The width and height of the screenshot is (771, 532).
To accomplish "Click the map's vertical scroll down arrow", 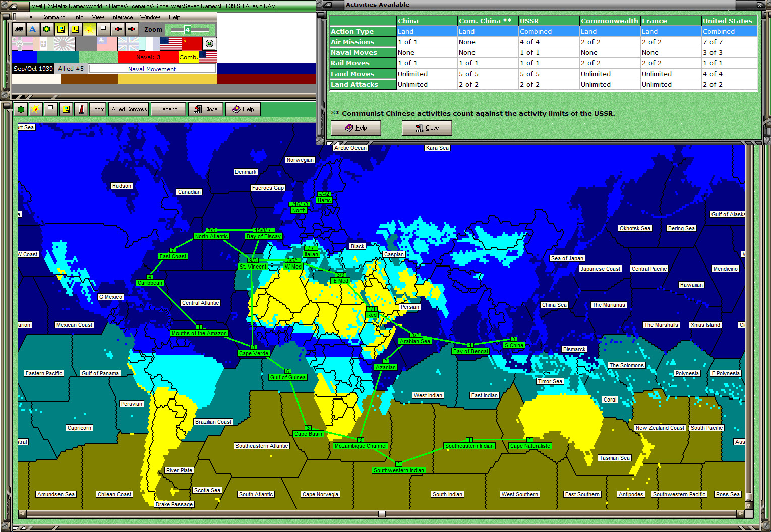I will [x=749, y=505].
